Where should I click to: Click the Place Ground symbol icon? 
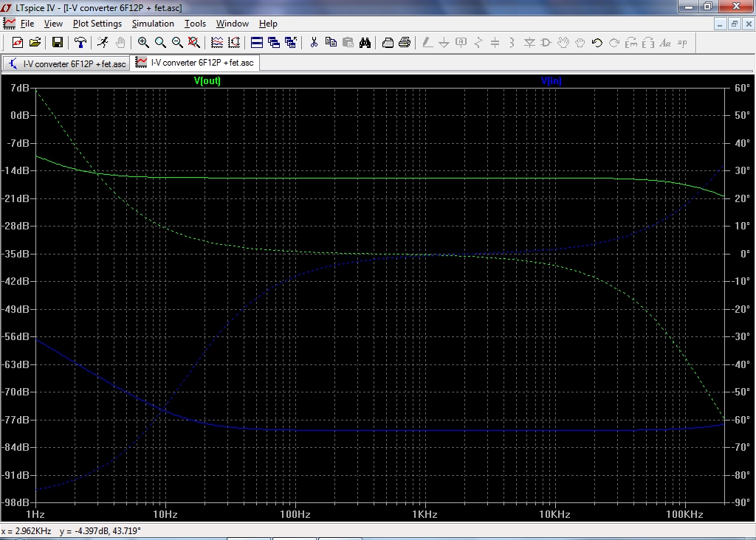[444, 43]
